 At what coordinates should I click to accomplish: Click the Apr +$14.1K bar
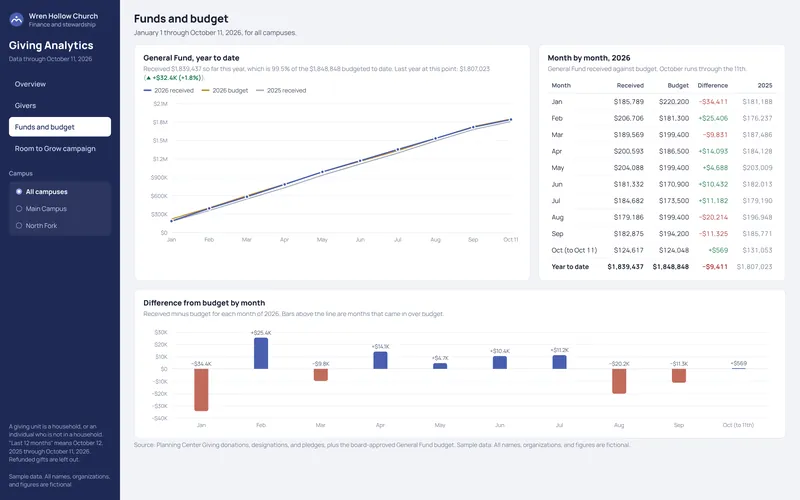click(x=380, y=360)
